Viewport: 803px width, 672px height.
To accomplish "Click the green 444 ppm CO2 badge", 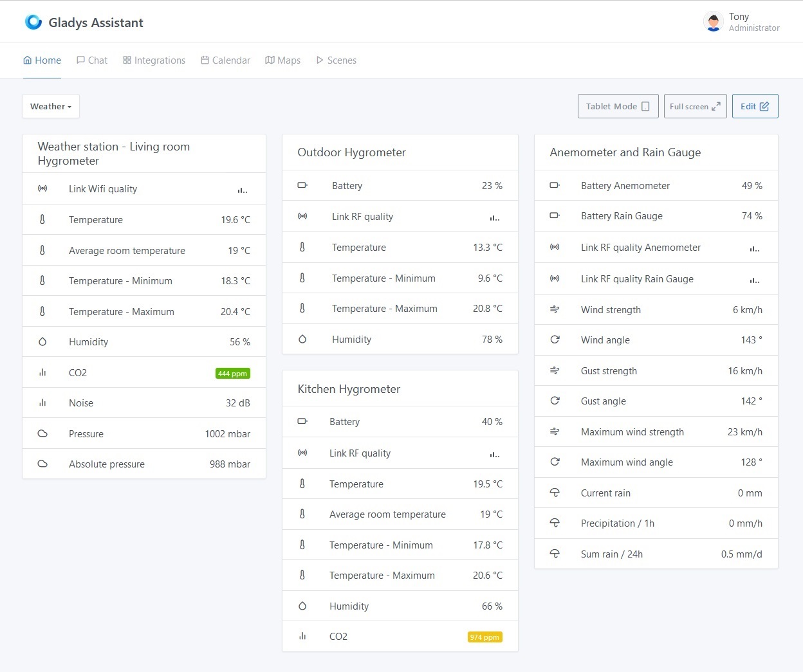I will 232,373.
